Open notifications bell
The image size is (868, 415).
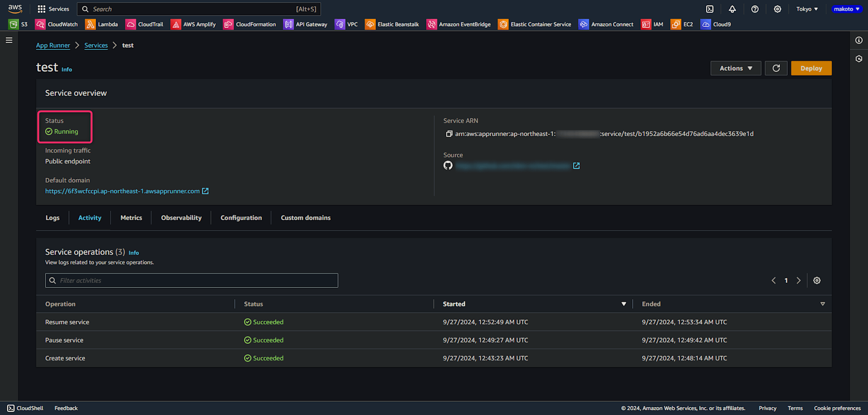pyautogui.click(x=732, y=9)
